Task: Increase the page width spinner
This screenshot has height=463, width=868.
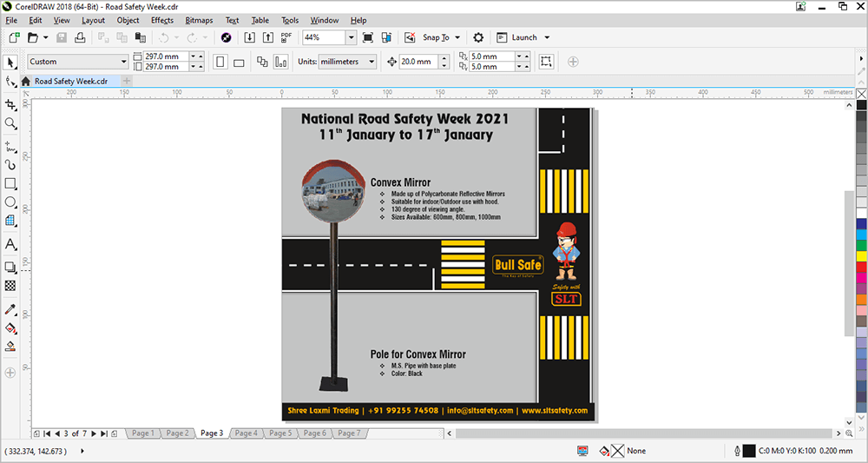Action: point(201,56)
